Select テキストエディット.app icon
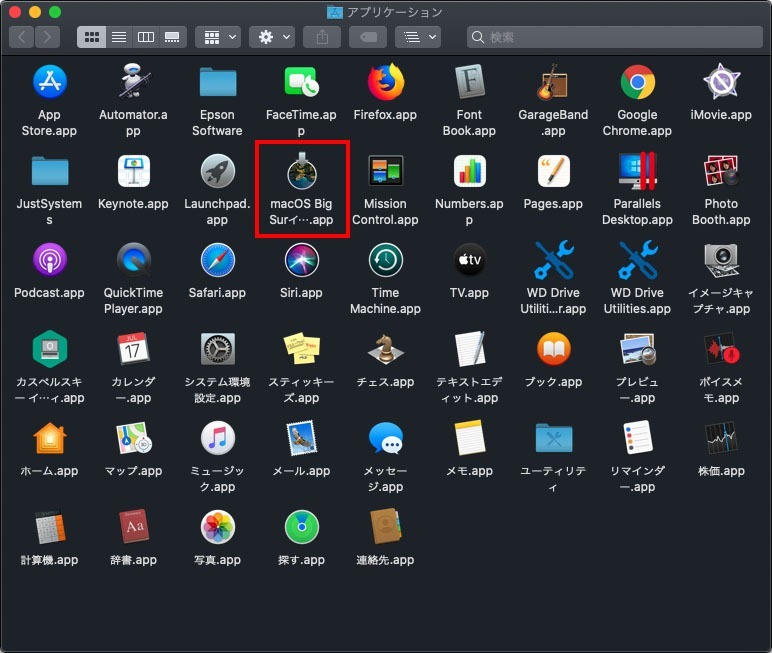Screen dimensions: 772x653 (470, 349)
